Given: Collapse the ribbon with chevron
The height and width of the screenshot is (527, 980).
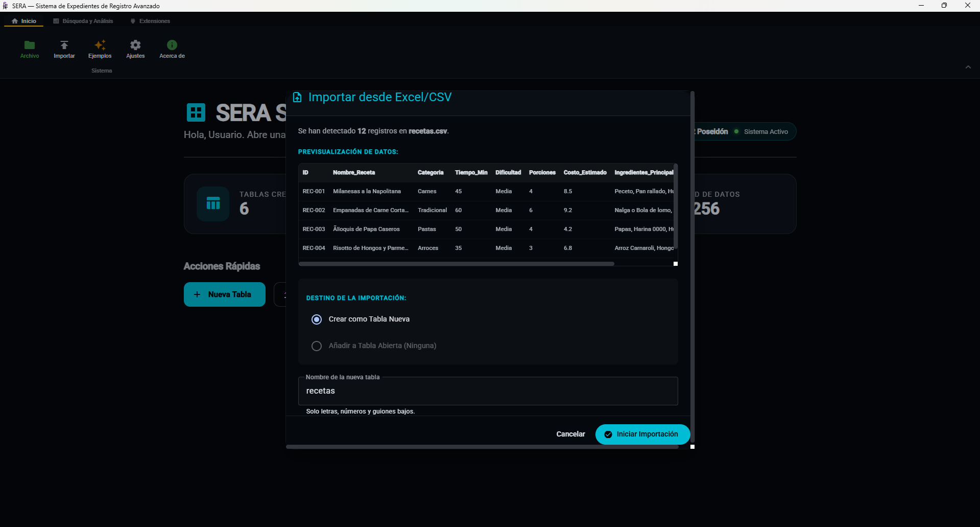Looking at the screenshot, I should coord(968,67).
